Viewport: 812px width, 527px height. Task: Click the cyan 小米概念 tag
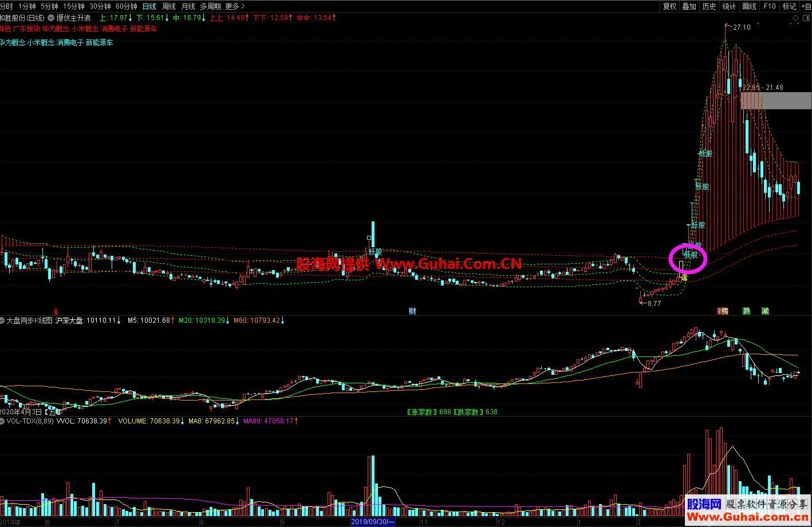pos(41,42)
